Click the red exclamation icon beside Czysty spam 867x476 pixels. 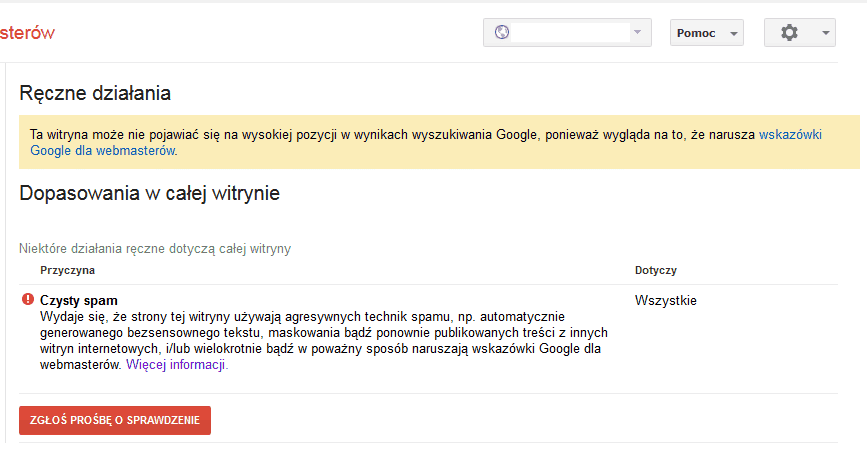(x=28, y=299)
